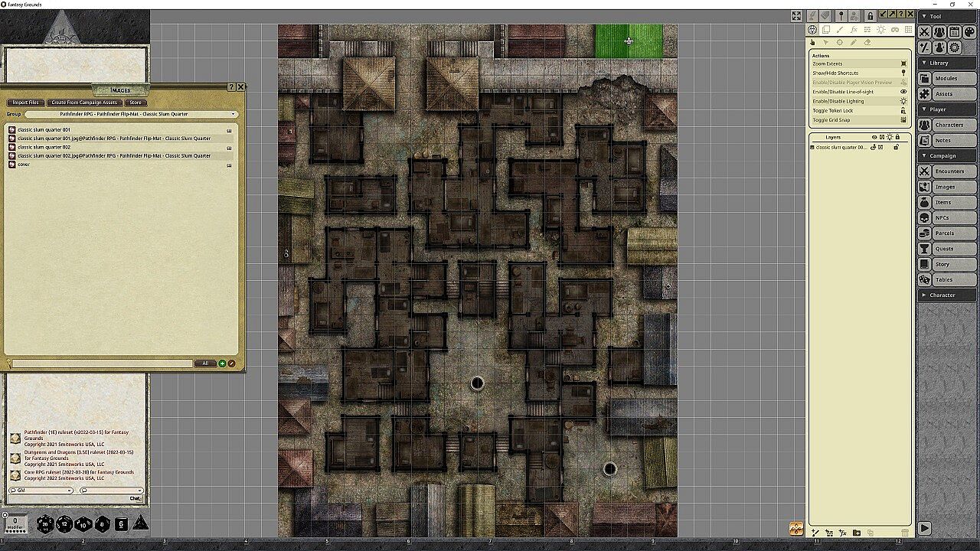Click the orange sync icon near map corner
This screenshot has width=980, height=551.
click(x=796, y=529)
